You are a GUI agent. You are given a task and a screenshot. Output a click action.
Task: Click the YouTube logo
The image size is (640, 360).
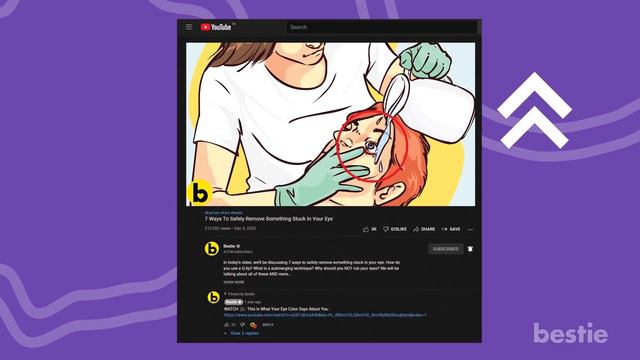pos(216,27)
